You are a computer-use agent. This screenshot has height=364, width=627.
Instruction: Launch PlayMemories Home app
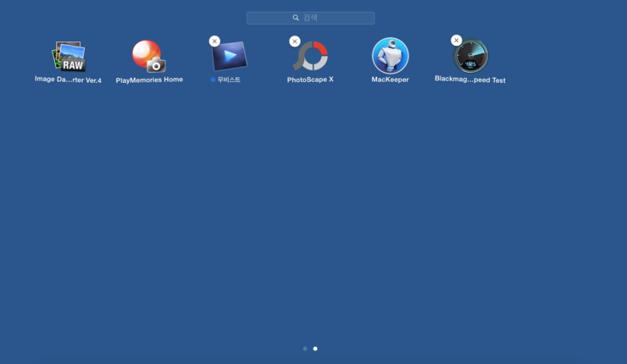[x=149, y=57]
